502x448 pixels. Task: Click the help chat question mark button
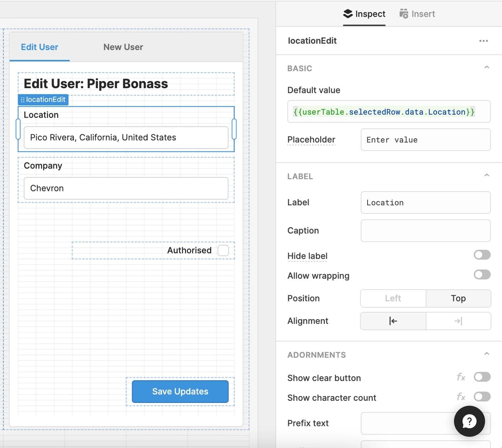(x=469, y=421)
